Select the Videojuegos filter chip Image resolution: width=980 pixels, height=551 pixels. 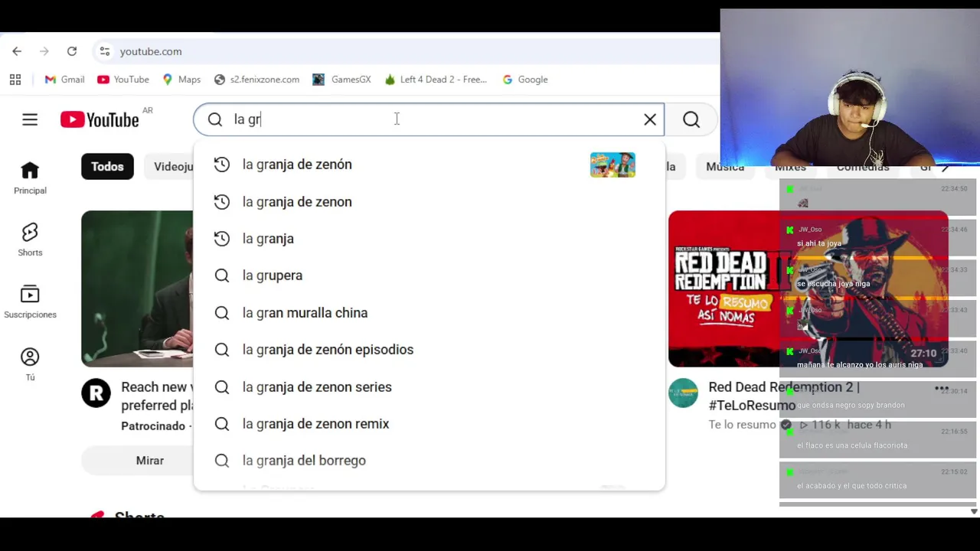(x=169, y=167)
